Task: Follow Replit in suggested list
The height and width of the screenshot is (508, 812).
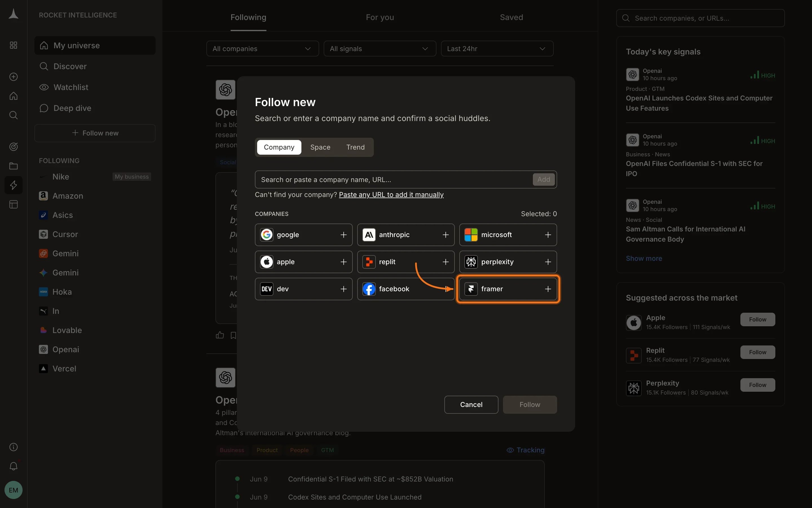Action: pos(758,352)
